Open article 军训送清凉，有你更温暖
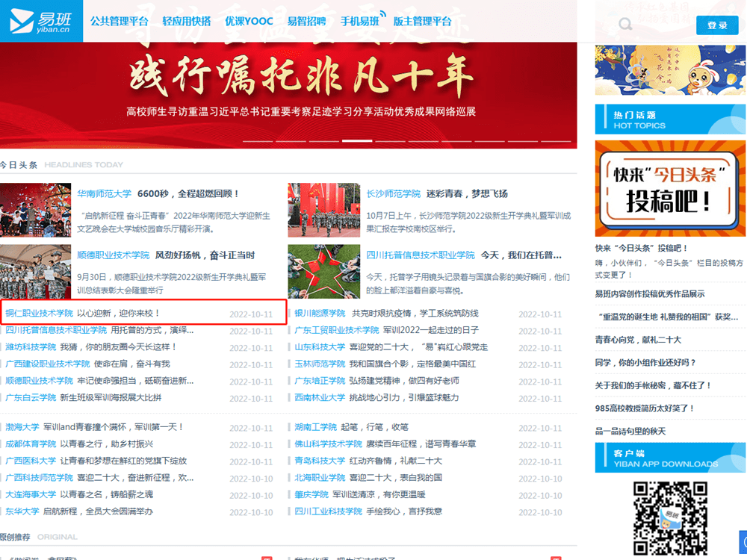Viewport: 747px width, 560px height. point(379,495)
